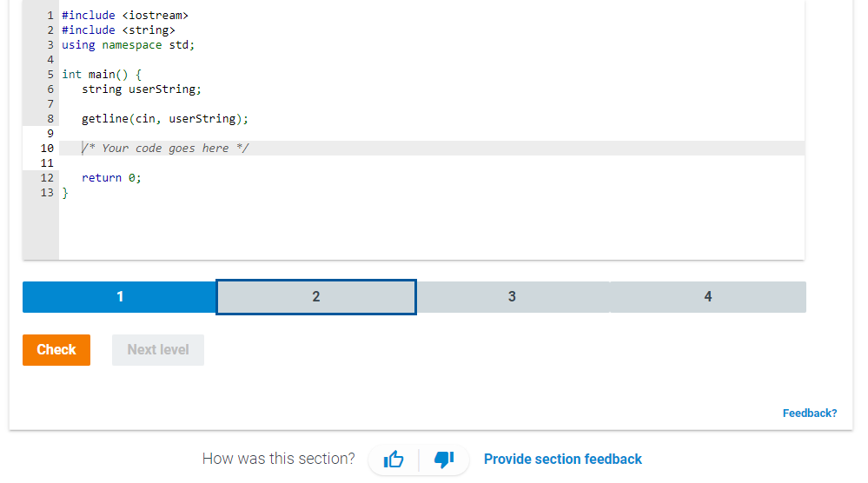
Task: Select level 4 tab
Action: 708,297
